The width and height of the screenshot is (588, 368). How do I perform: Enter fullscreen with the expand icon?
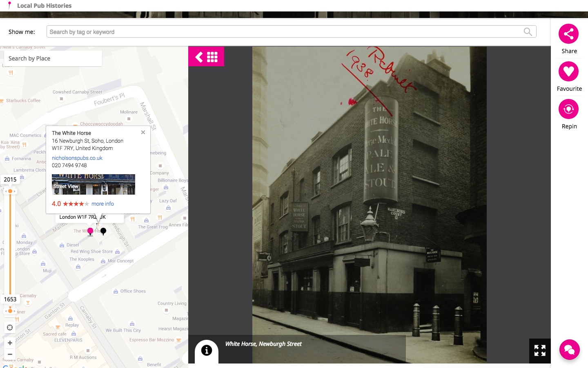click(539, 350)
